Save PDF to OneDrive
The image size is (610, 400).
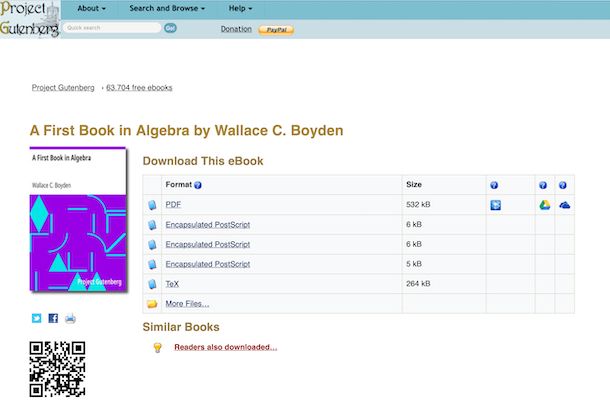click(x=564, y=205)
